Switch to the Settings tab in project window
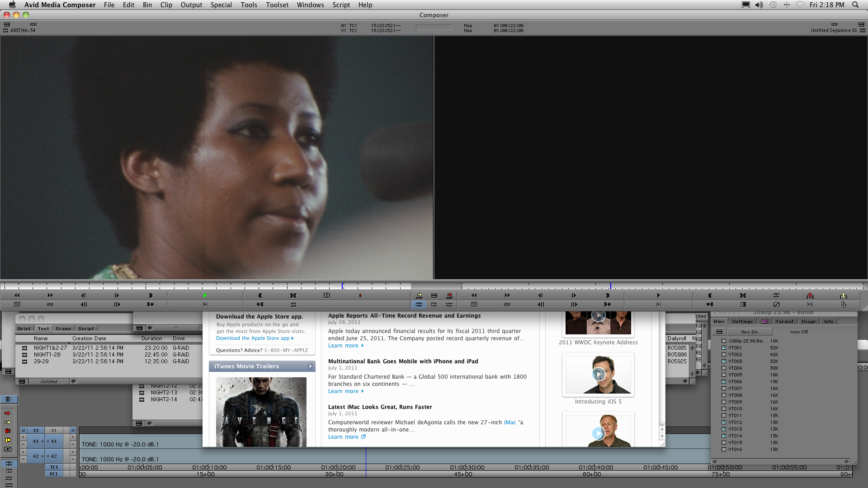Image resolution: width=868 pixels, height=488 pixels. point(742,321)
